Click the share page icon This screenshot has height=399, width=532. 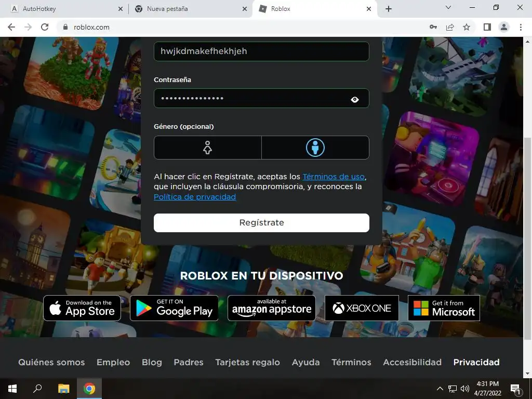[x=450, y=27]
